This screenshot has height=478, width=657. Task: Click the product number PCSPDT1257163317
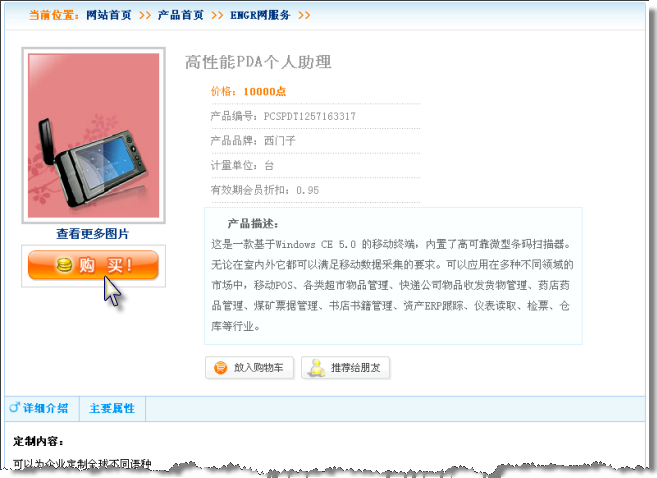(x=310, y=116)
